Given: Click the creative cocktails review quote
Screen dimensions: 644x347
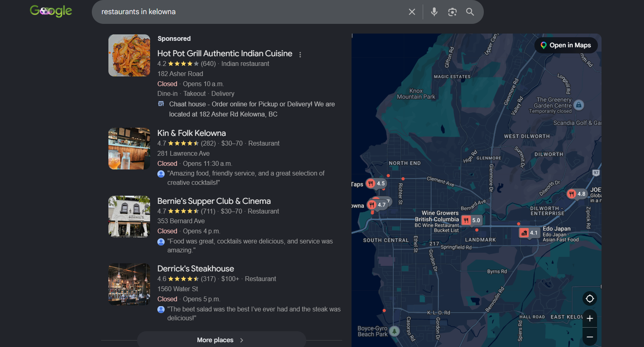Looking at the screenshot, I should pos(246,178).
